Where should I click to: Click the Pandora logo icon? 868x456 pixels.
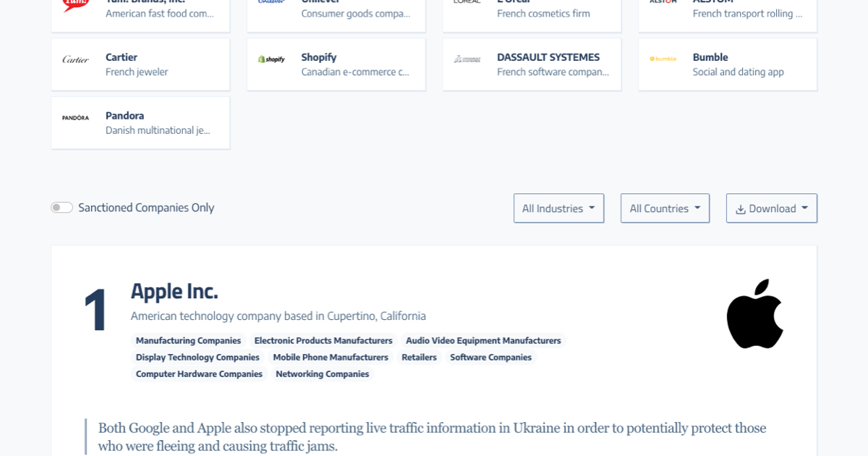(76, 117)
